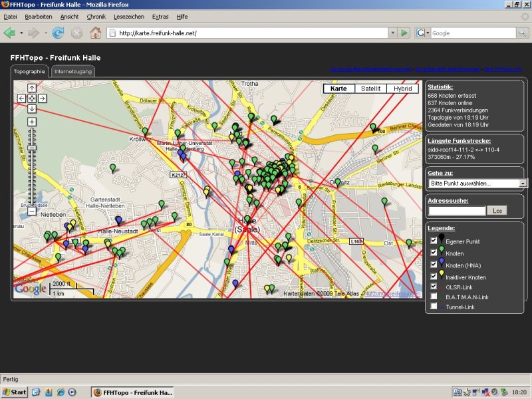Click the map zoom slider handle

32,148
